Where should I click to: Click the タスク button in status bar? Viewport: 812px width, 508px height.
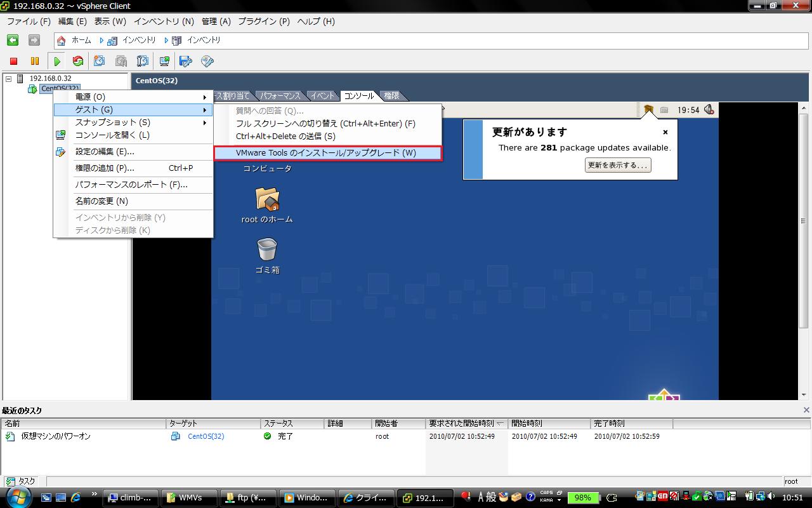[21, 481]
